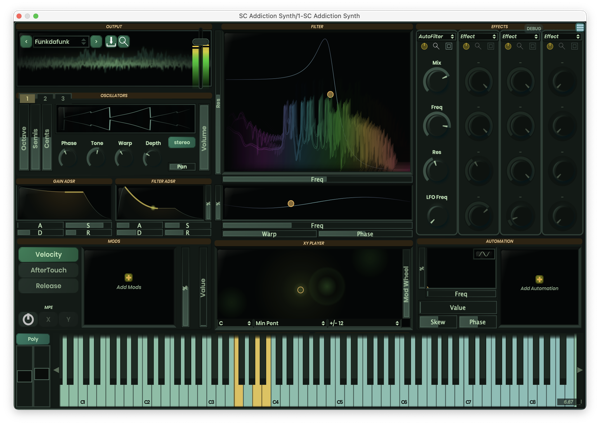Click the AutoFilter LFO Freq knob
Viewport: 600px width, 425px height.
tap(437, 215)
